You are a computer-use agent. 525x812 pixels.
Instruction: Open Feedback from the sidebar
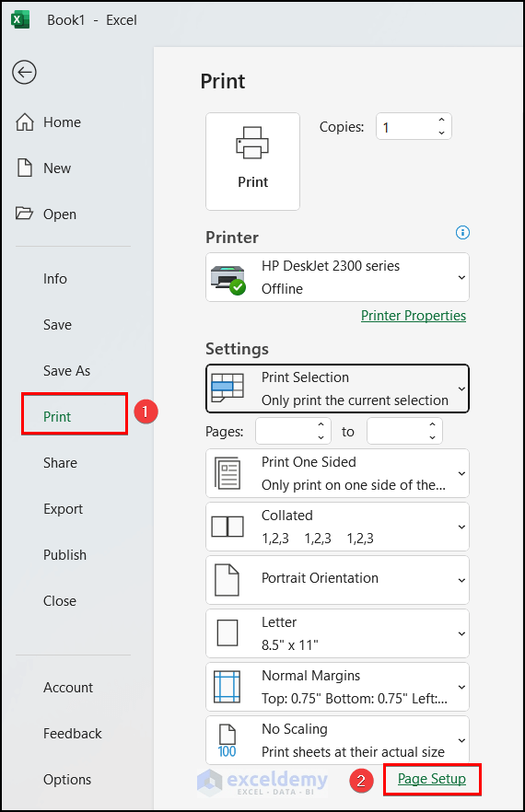tap(73, 733)
